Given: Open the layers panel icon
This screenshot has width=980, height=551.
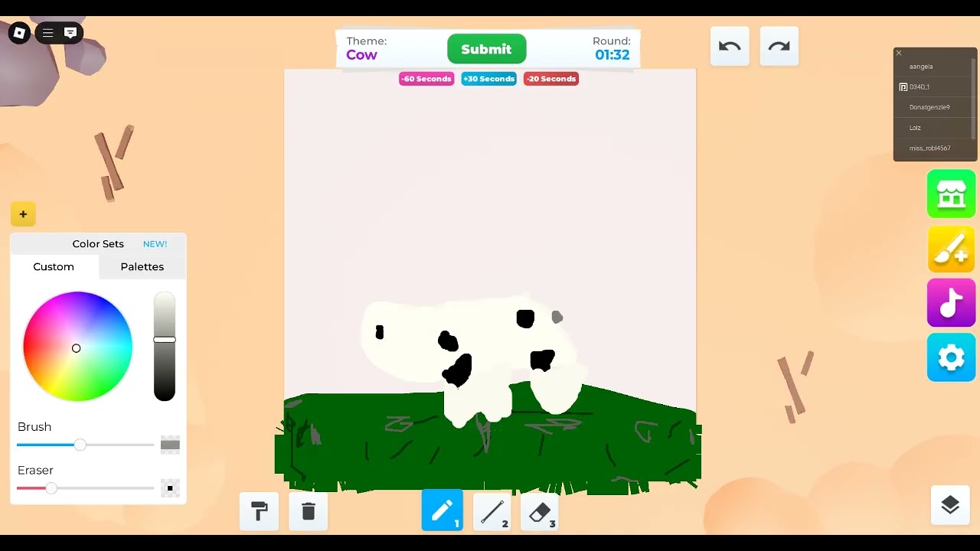Looking at the screenshot, I should click(950, 505).
